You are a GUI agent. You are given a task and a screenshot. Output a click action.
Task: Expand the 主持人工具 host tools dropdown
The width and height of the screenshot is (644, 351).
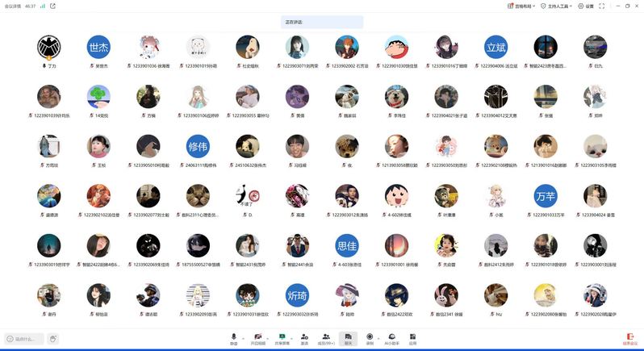point(558,6)
